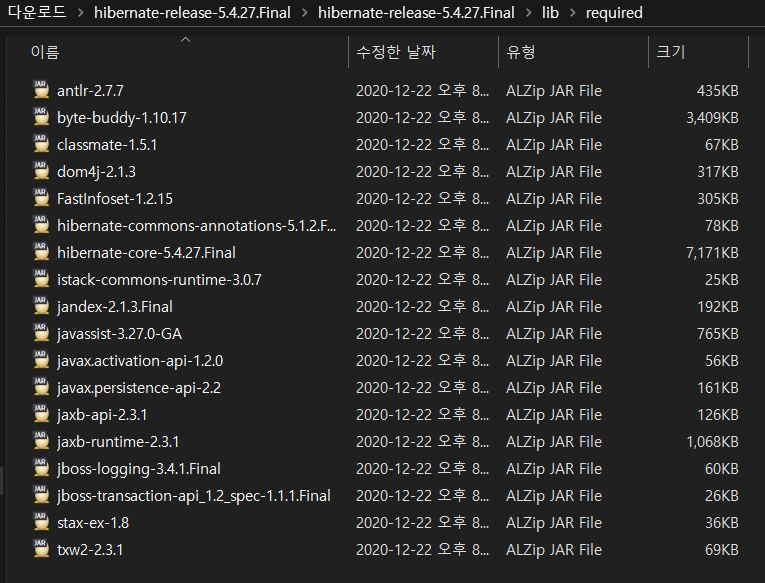
Task: Select the jaxb-runtime-2.3.1 JAR icon
Action: [x=41, y=441]
